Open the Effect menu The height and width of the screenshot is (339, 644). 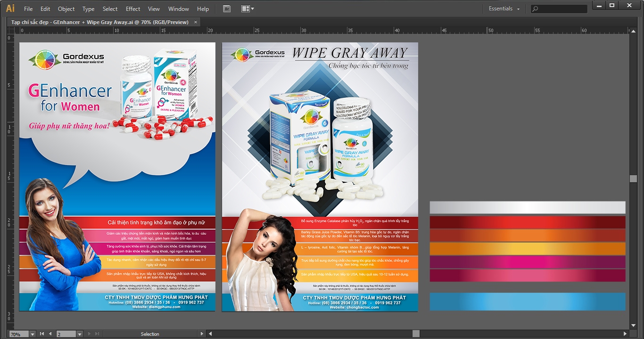[x=133, y=8]
